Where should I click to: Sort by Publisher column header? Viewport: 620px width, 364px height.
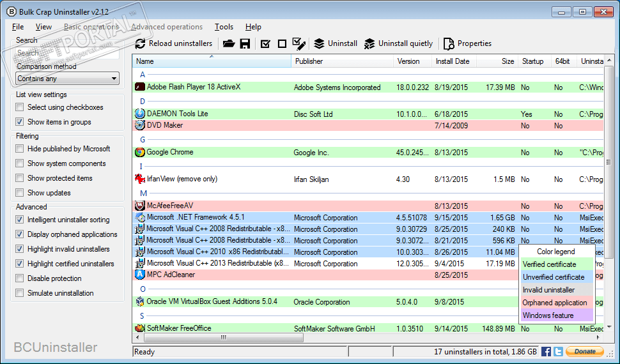point(343,61)
